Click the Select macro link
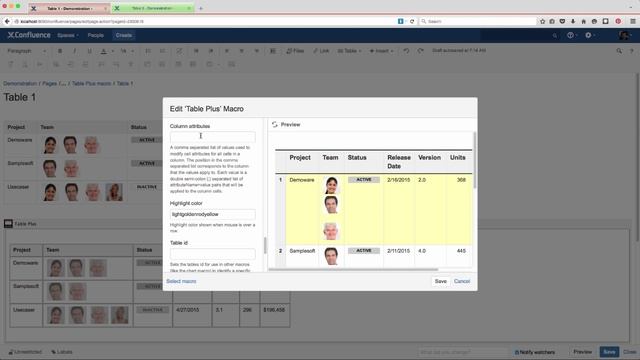640x360 pixels. click(181, 281)
